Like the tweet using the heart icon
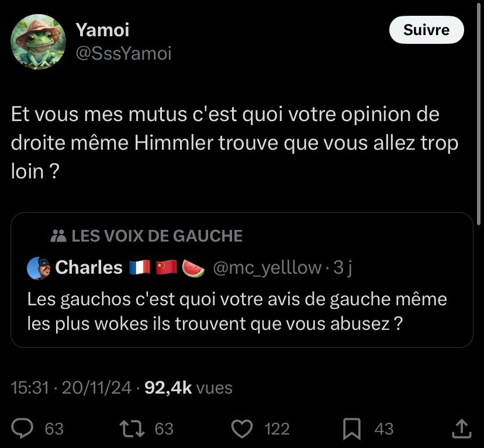The width and height of the screenshot is (484, 448). [241, 429]
